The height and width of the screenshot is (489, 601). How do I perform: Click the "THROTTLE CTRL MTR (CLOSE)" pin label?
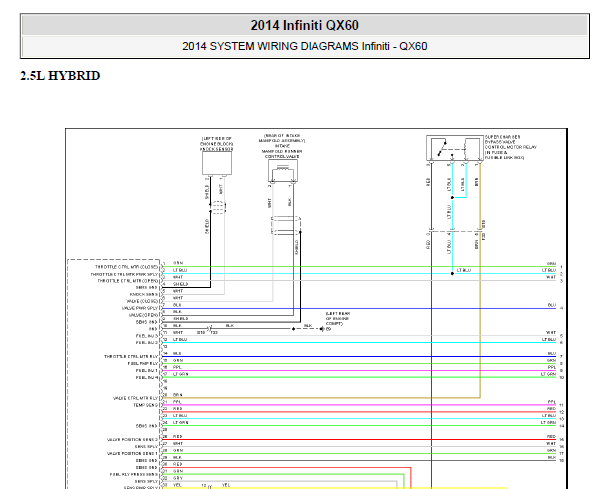point(126,267)
